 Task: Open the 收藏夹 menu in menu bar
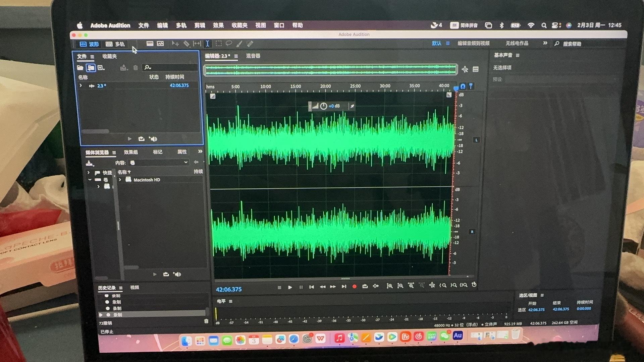(239, 25)
